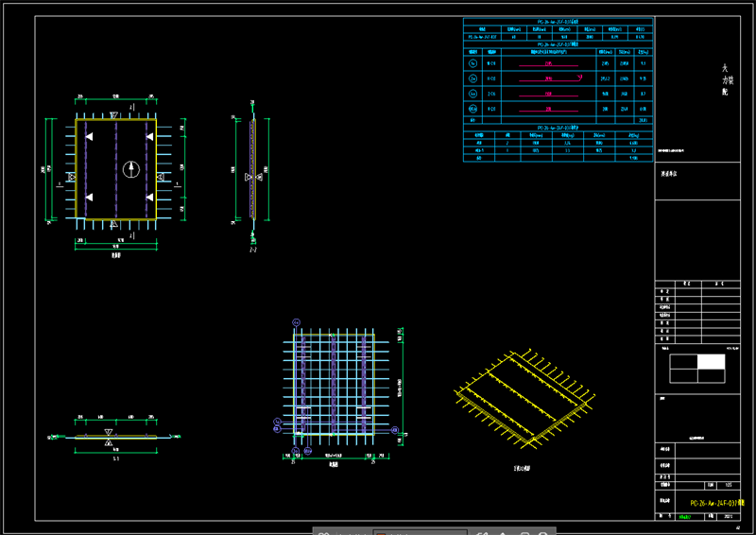Click the north arrow circle symbol in plan view

point(131,169)
